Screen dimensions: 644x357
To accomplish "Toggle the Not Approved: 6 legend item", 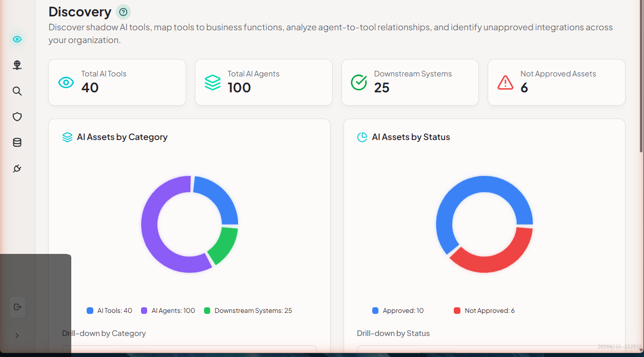I will (484, 311).
